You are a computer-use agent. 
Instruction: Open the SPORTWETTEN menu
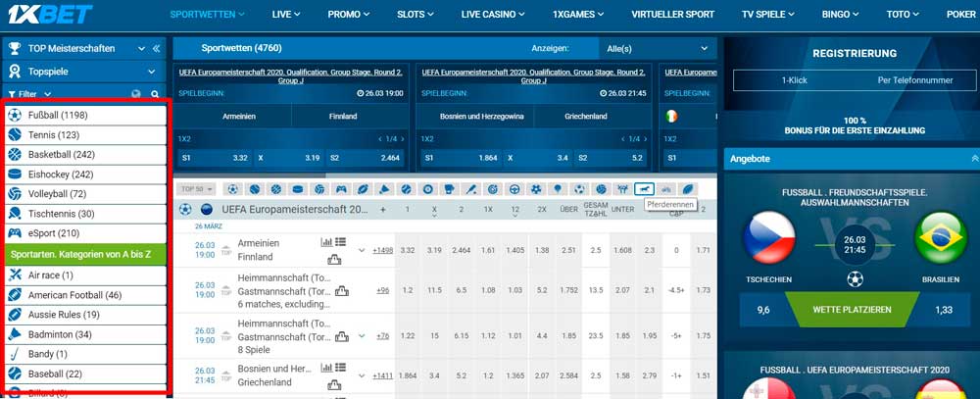pyautogui.click(x=208, y=15)
